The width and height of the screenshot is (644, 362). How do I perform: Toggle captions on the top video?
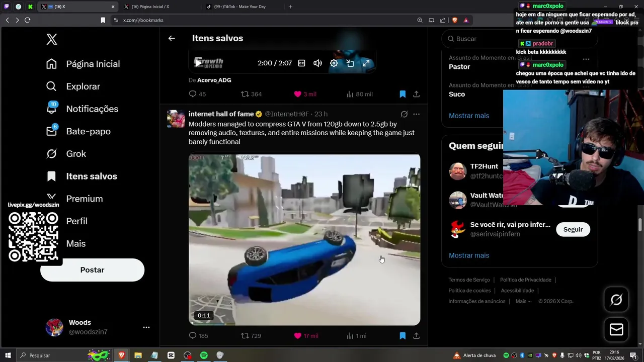point(301,63)
